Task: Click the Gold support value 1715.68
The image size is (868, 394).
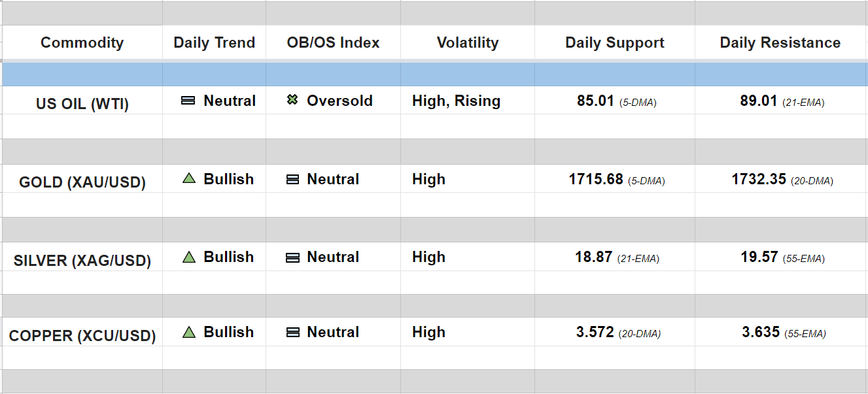Action: (596, 179)
